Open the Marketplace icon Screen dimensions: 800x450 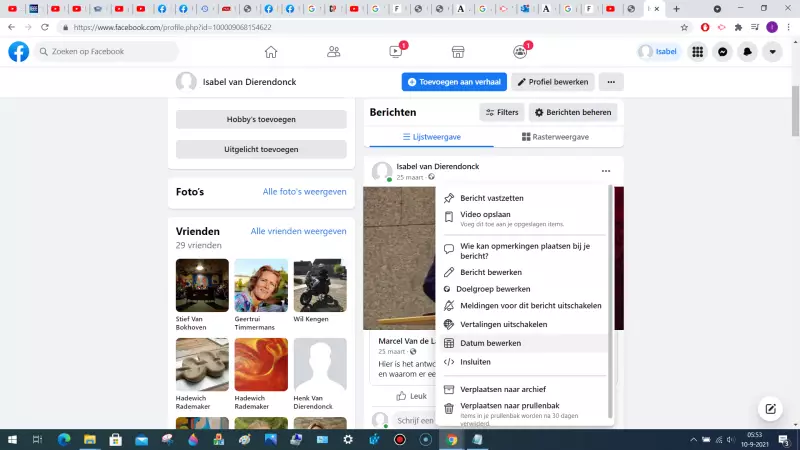pyautogui.click(x=458, y=52)
